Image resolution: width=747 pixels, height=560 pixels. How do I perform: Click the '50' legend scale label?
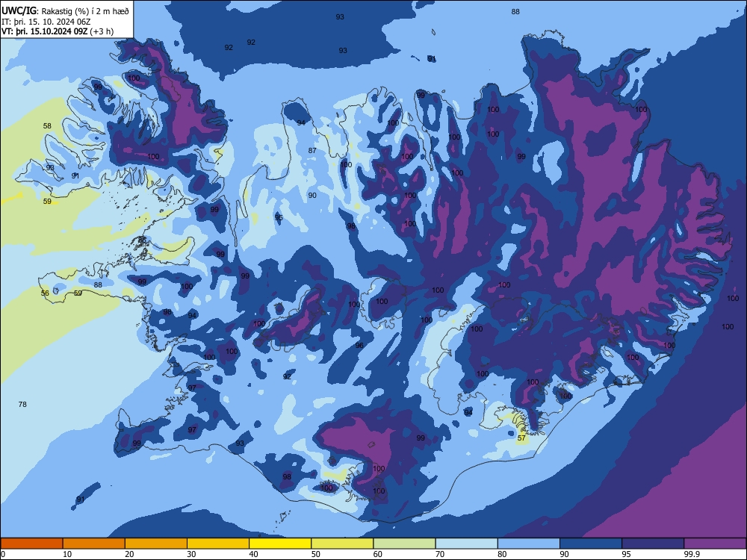(x=316, y=554)
